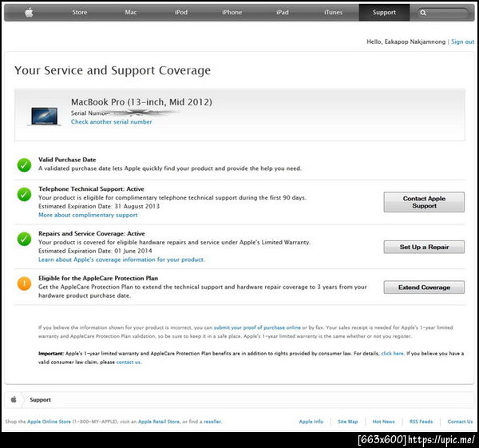Click 'Estimated Expiration Date: 31 August 2013' text
The height and width of the screenshot is (448, 479).
click(99, 206)
